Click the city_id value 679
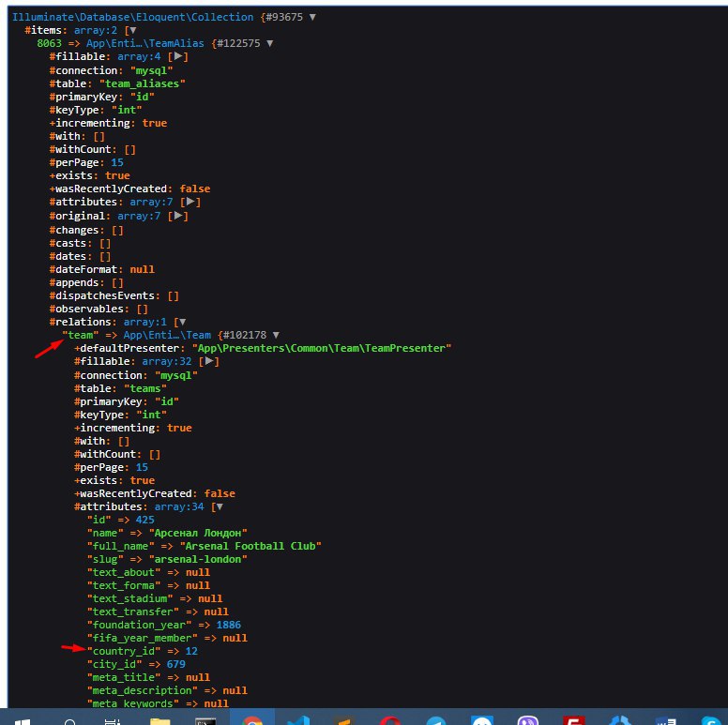 pos(176,664)
